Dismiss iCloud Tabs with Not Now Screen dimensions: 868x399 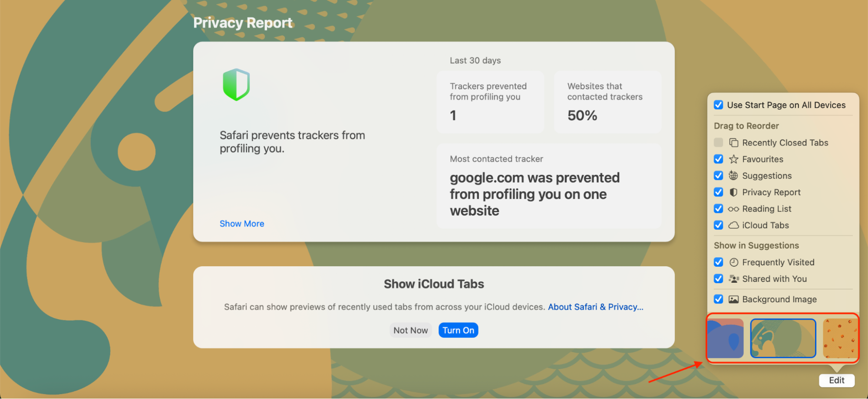tap(410, 330)
